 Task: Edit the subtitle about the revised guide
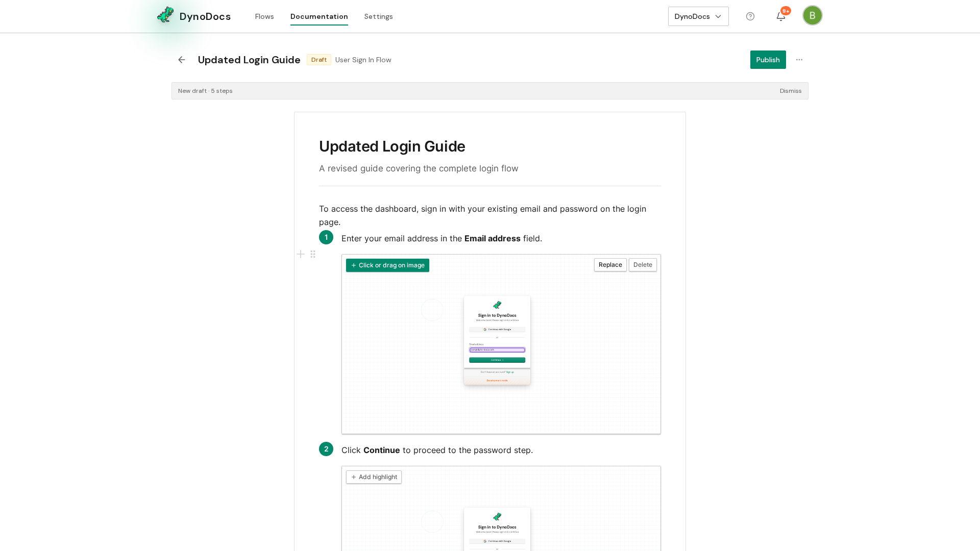click(419, 168)
